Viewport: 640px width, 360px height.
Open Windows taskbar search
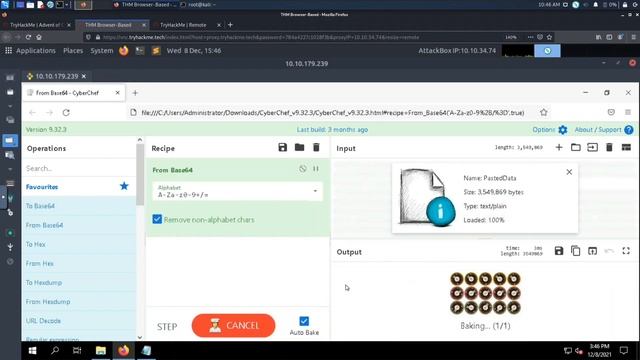point(55,350)
